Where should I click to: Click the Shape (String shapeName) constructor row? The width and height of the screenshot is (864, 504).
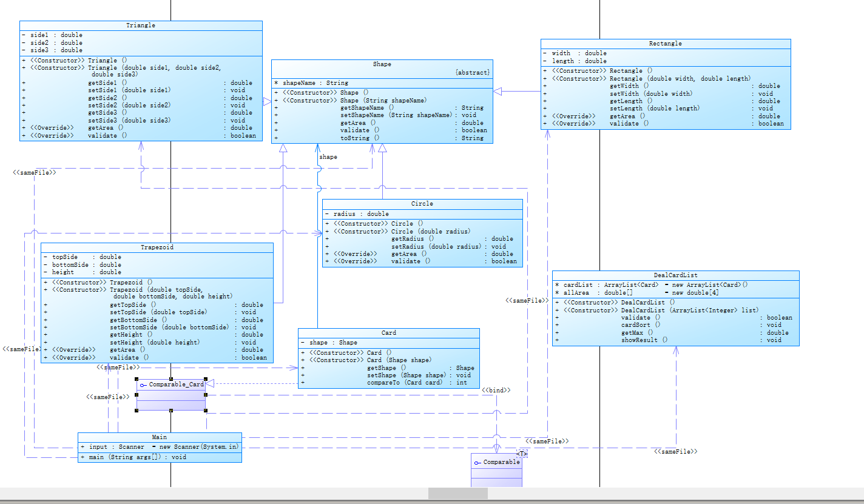[x=351, y=100]
